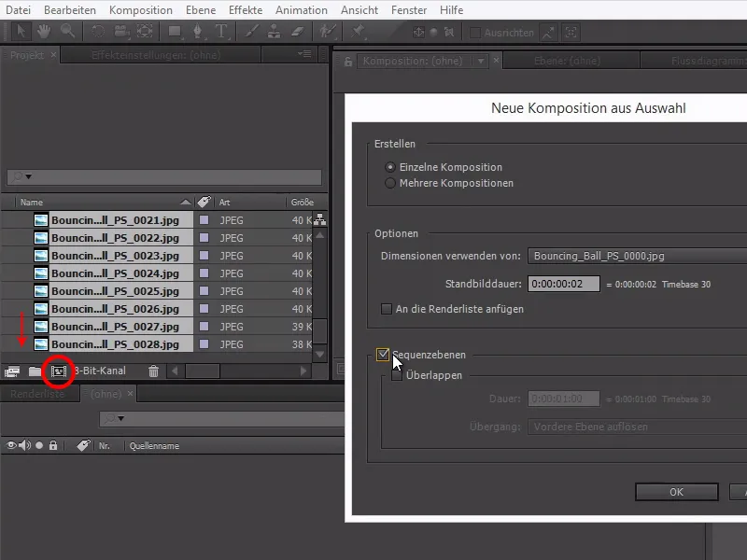
Task: Enable the Ausrichten checkbox
Action: (475, 33)
